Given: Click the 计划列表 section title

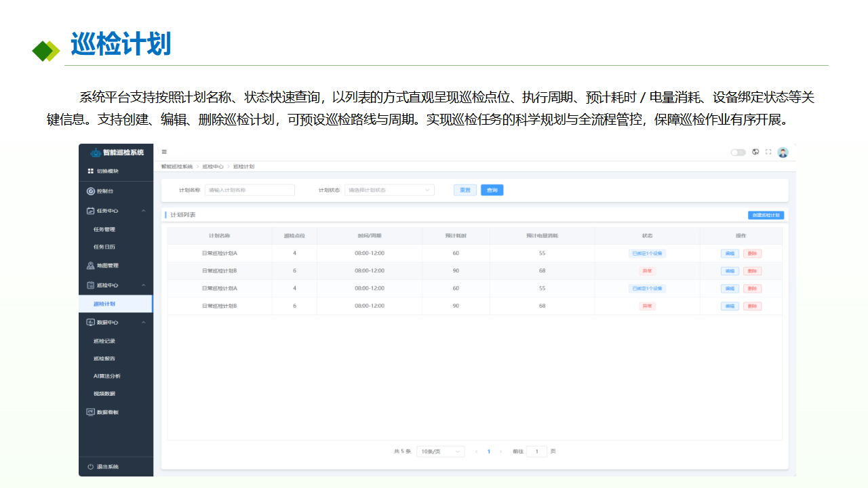Looking at the screenshot, I should point(183,215).
